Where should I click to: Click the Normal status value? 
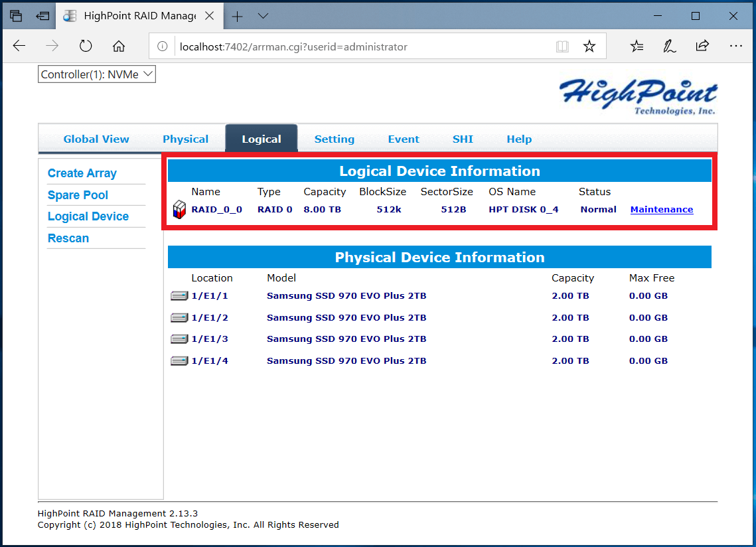(598, 209)
